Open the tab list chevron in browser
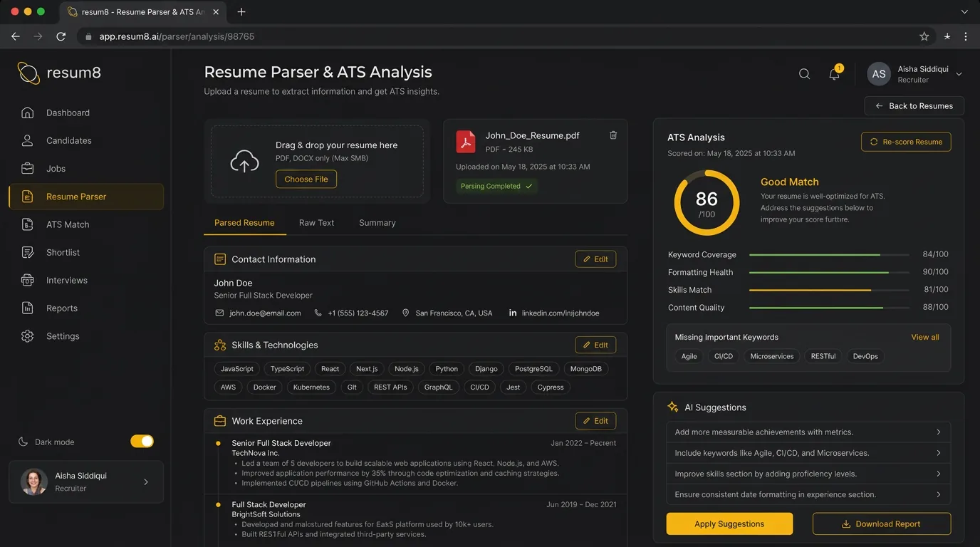980x547 pixels. click(965, 12)
